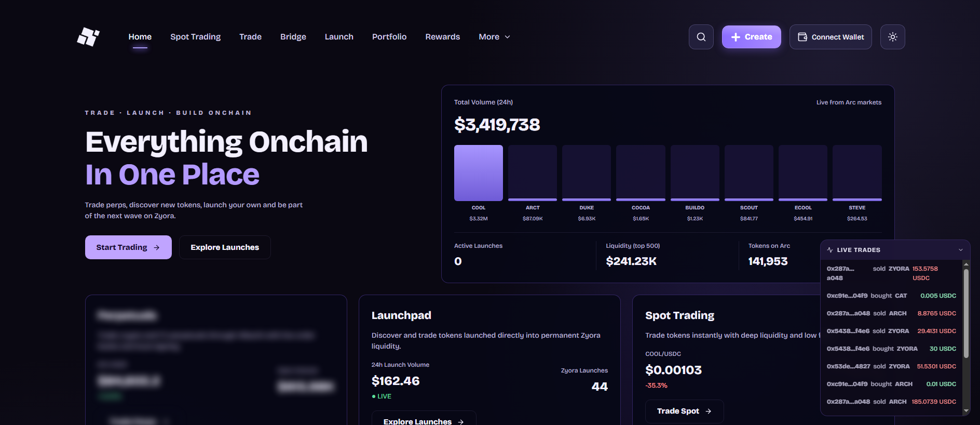Click the wallet icon in Connect Wallet
The image size is (980, 425).
pyautogui.click(x=802, y=37)
